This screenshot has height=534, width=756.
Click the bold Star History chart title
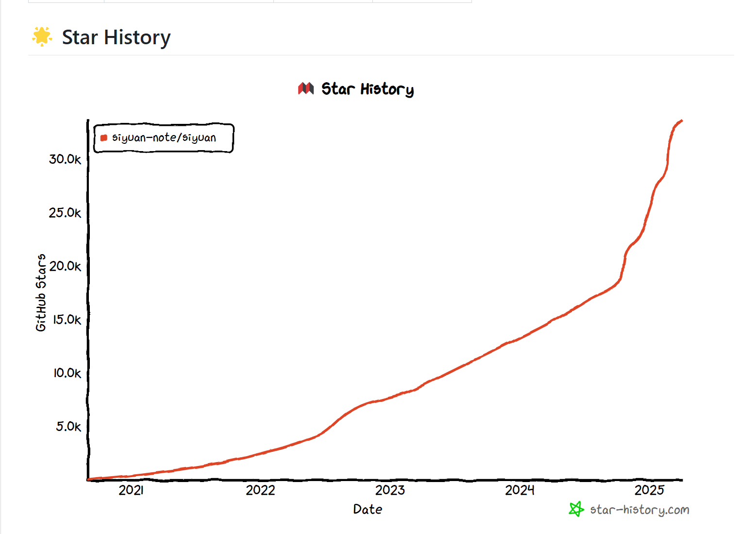click(x=368, y=89)
